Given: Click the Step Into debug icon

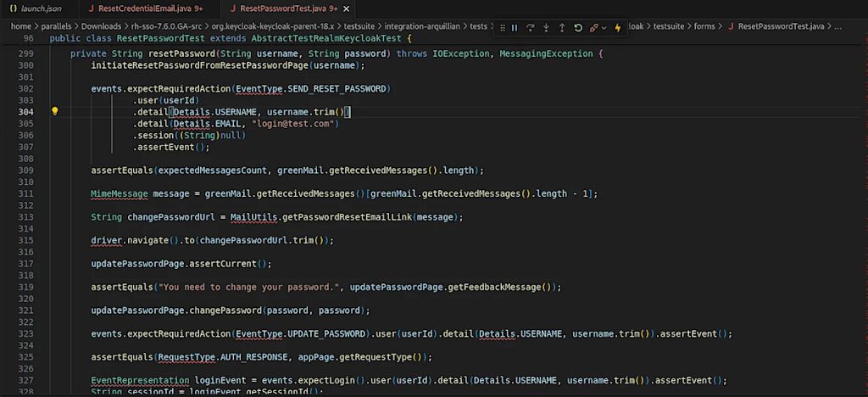Looking at the screenshot, I should pyautogui.click(x=547, y=28).
